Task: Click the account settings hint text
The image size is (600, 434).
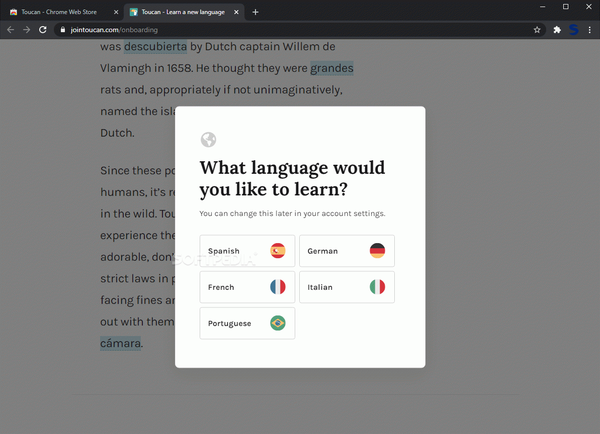Action: (292, 214)
